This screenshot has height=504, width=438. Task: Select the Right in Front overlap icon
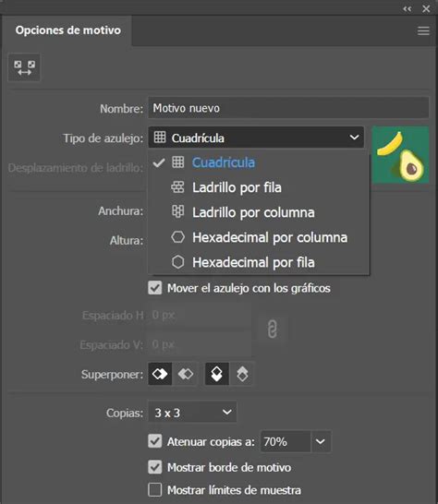pyautogui.click(x=186, y=374)
